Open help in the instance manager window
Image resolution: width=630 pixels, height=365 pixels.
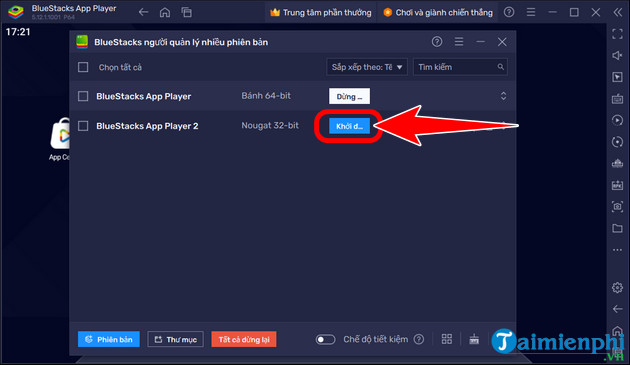[x=437, y=41]
